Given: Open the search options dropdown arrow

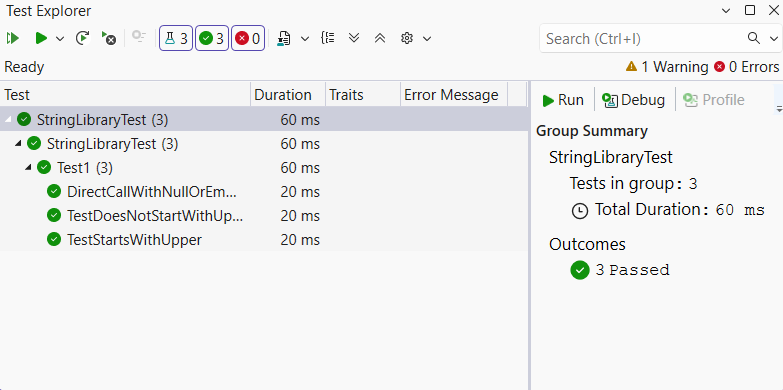Looking at the screenshot, I should (x=774, y=38).
